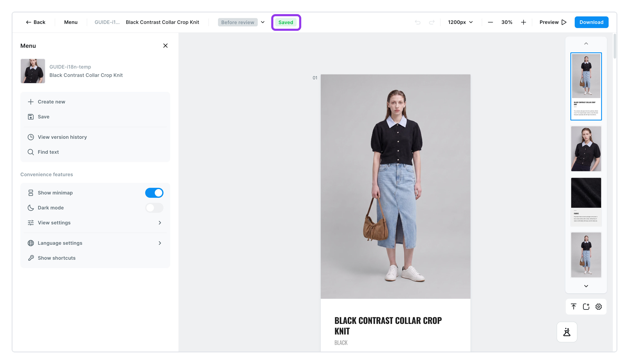The width and height of the screenshot is (629, 364).
Task: Open Show shortcuts entry
Action: click(95, 258)
